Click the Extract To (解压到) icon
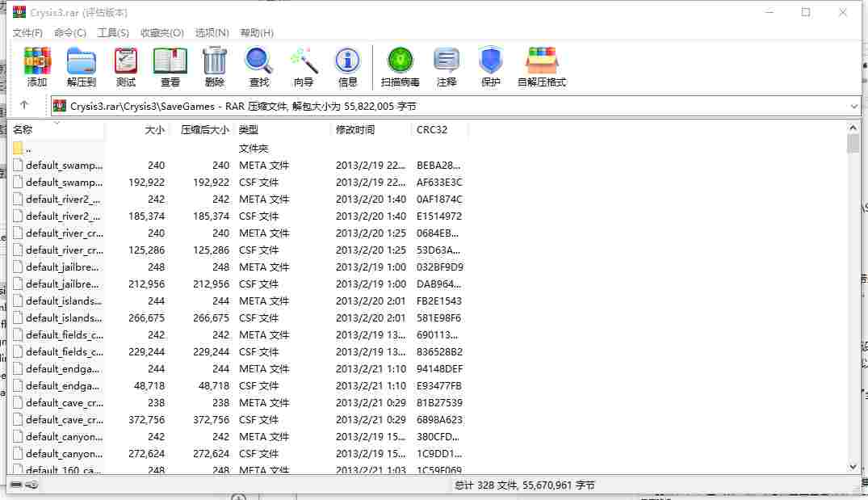 click(82, 66)
